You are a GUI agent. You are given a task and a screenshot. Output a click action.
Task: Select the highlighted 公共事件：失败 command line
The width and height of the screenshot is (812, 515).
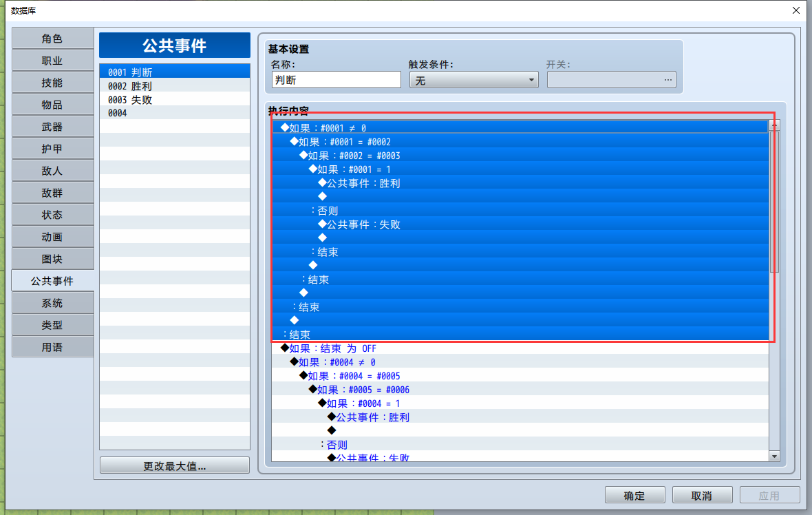[x=520, y=224]
